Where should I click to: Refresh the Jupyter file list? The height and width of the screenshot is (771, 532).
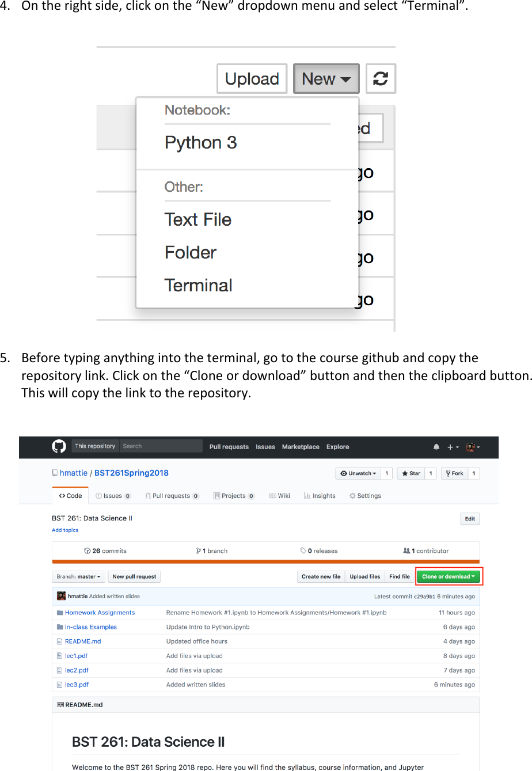pos(381,78)
